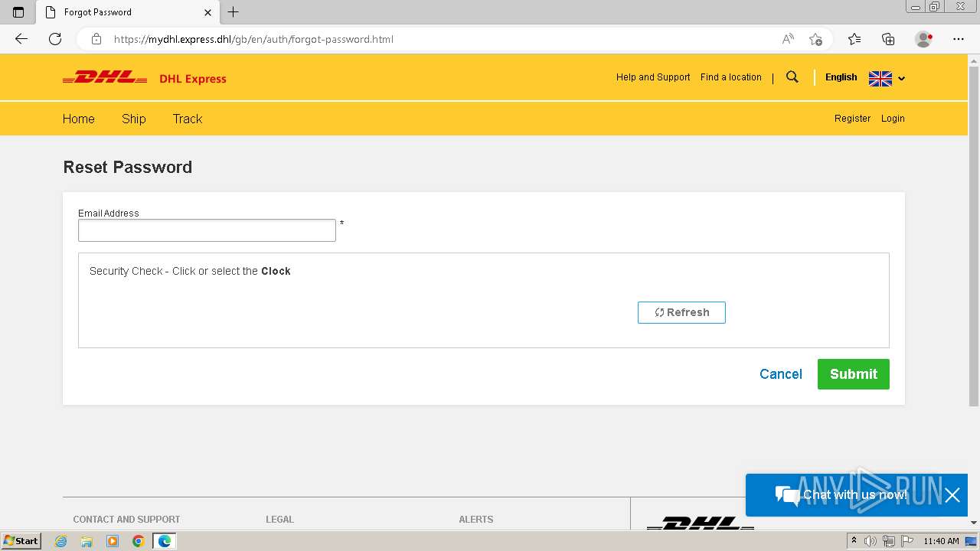Viewport: 980px width, 551px height.
Task: Open the browser Settings and more menu
Action: 959,39
